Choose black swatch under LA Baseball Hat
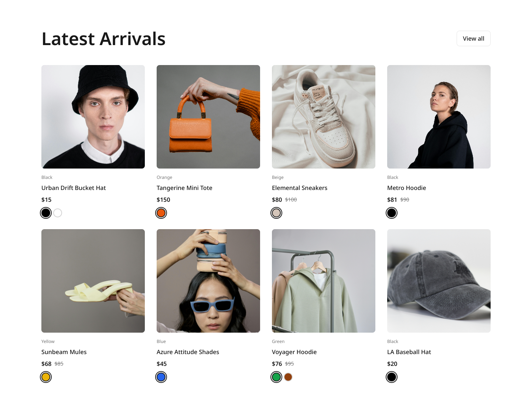The height and width of the screenshot is (411, 532). tap(392, 377)
